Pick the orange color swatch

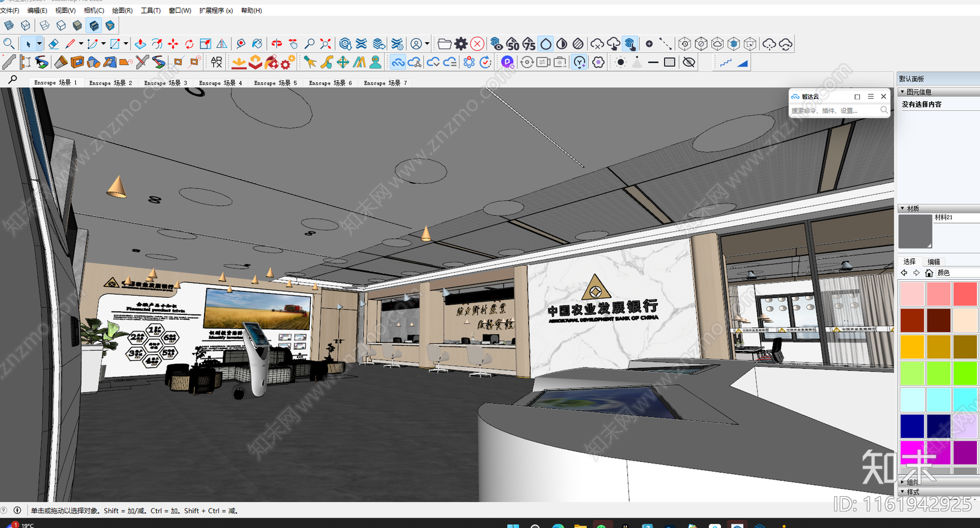coord(912,347)
